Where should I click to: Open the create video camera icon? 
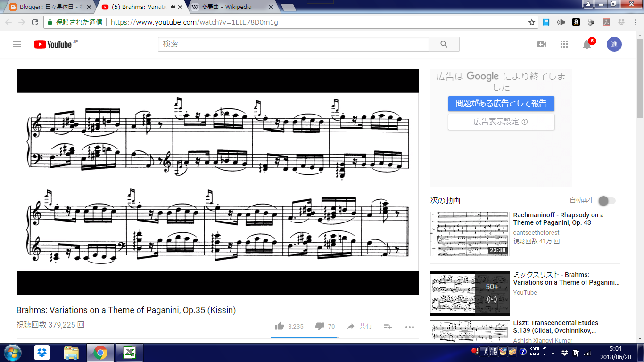point(542,44)
